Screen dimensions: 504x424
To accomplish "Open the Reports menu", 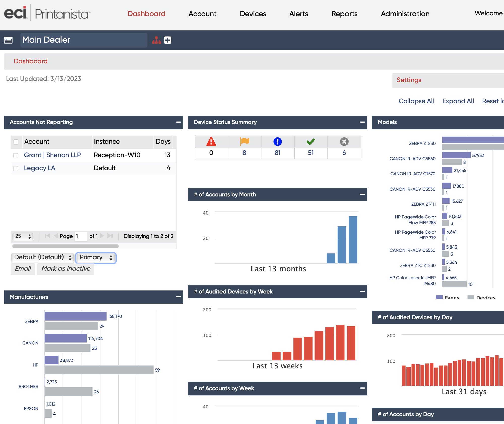I will [x=344, y=14].
